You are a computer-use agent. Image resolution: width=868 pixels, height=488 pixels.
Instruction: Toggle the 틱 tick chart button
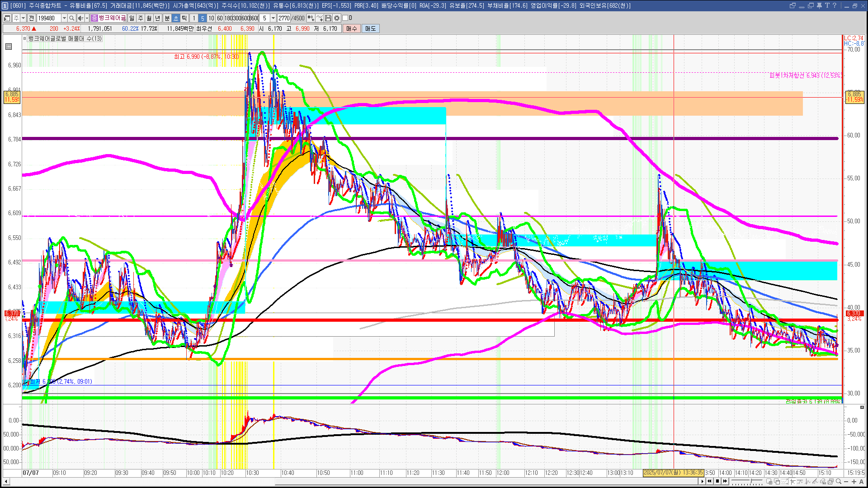[184, 18]
